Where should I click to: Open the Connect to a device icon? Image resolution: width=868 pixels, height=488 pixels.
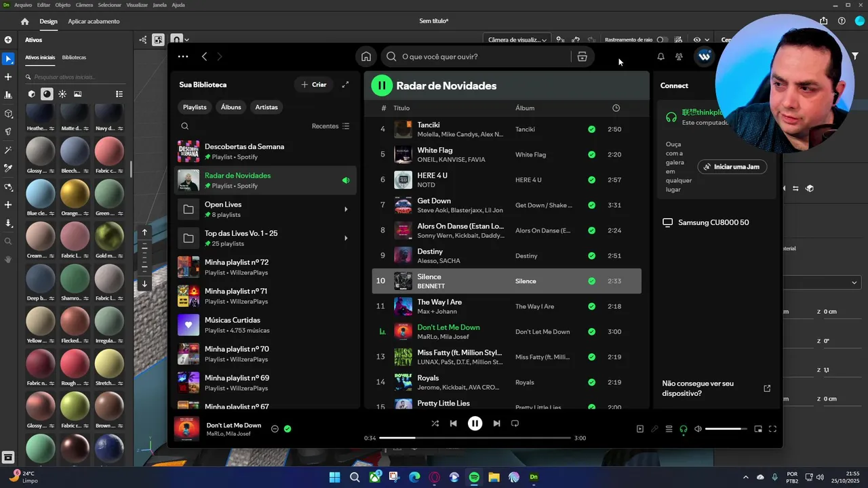(683, 429)
